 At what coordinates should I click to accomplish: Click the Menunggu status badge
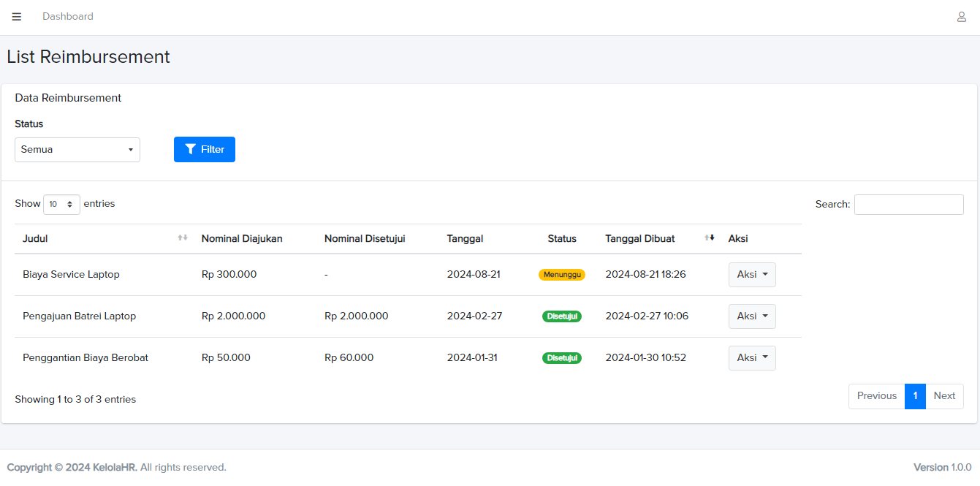562,275
